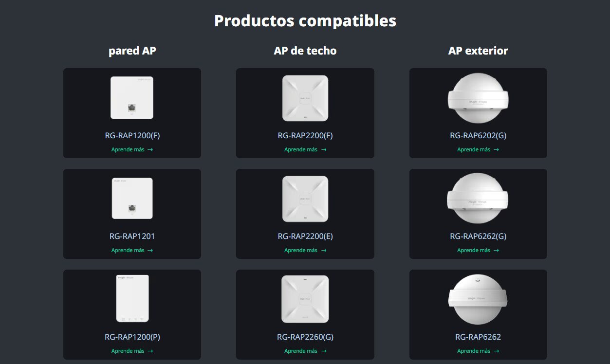This screenshot has height=364, width=610.
Task: Click Aprende más under RG-RAP2200(E)
Action: click(305, 250)
